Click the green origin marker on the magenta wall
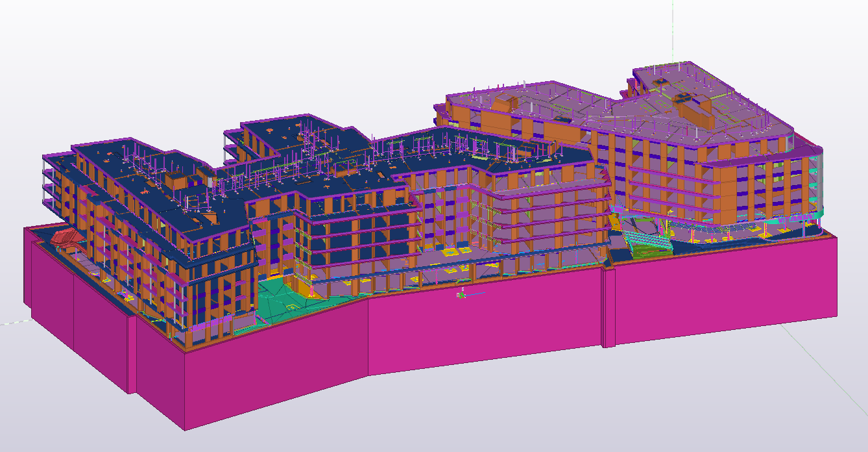The height and width of the screenshot is (452, 868). click(462, 295)
